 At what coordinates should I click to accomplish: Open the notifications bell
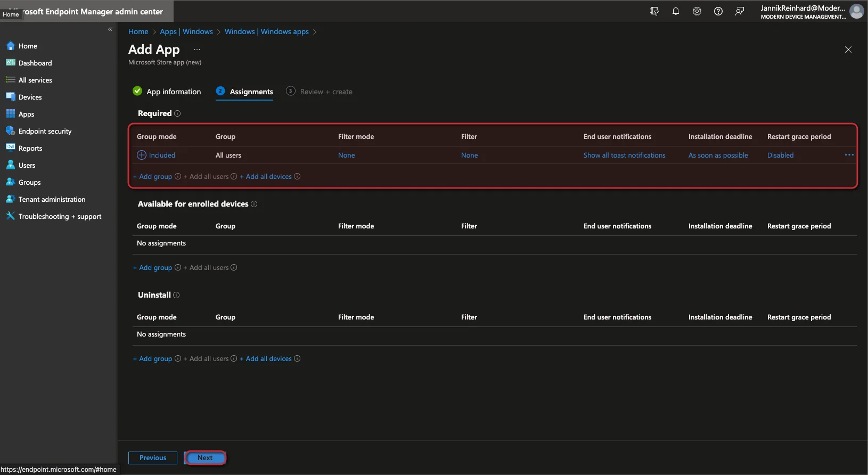tap(676, 11)
